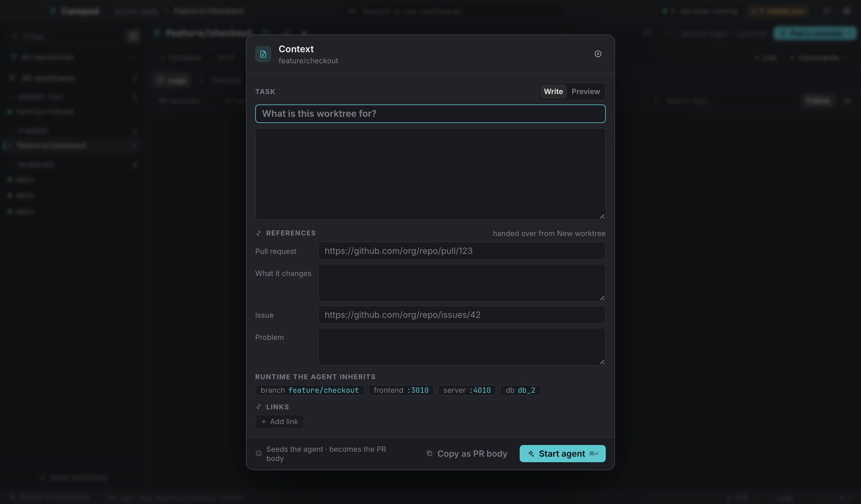Switch to the Preview tab

(x=585, y=92)
